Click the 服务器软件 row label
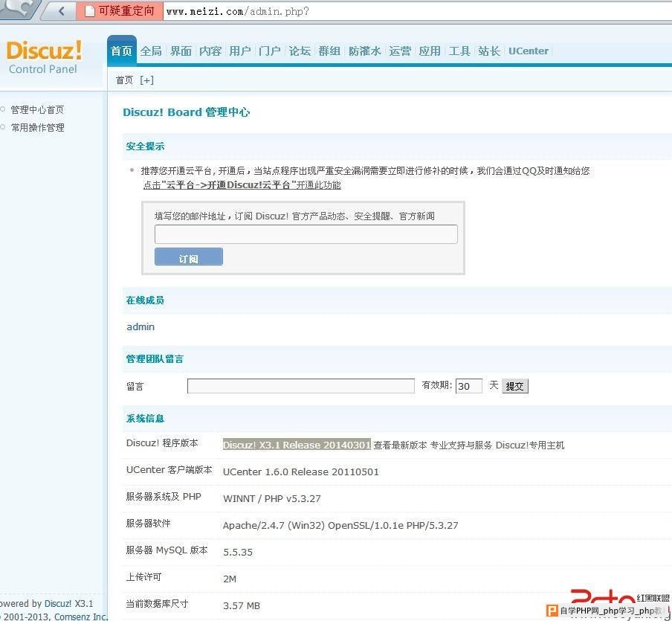 click(x=148, y=524)
